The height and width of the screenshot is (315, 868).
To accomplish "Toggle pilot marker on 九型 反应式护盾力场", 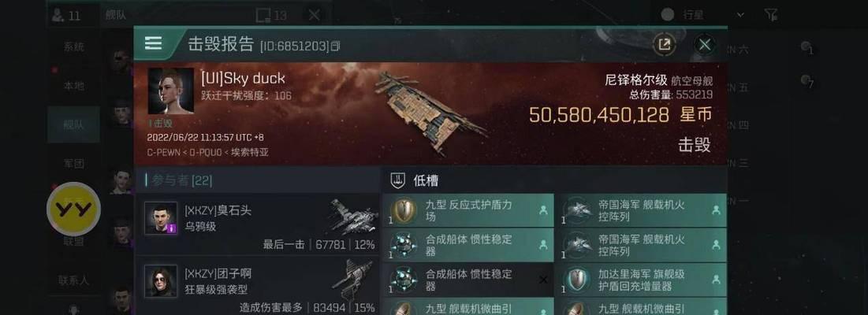I will pos(543,210).
